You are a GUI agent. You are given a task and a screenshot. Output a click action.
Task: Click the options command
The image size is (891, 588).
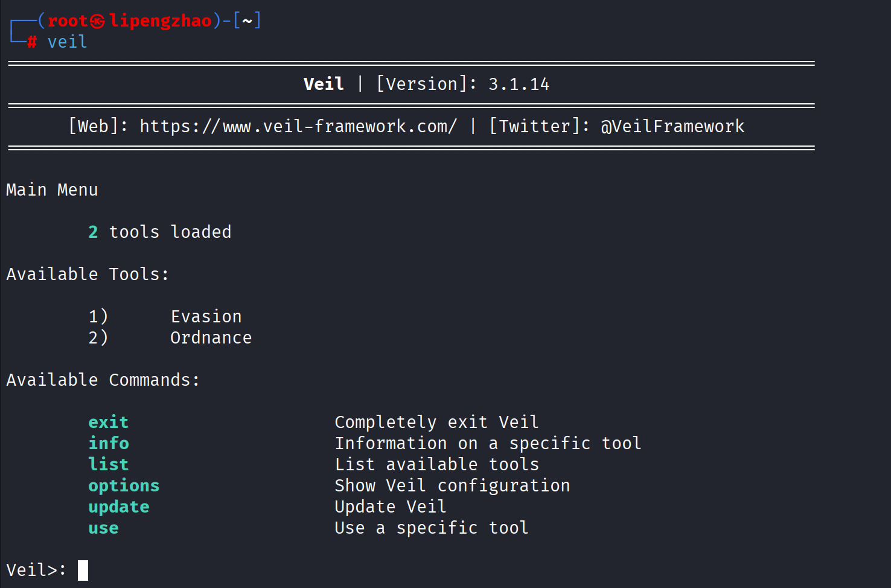(124, 486)
